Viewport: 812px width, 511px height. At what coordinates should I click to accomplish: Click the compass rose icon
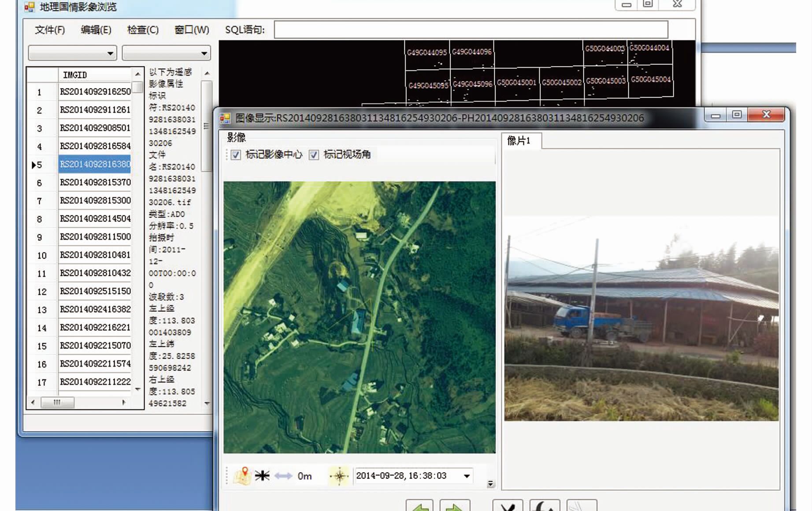(x=339, y=476)
